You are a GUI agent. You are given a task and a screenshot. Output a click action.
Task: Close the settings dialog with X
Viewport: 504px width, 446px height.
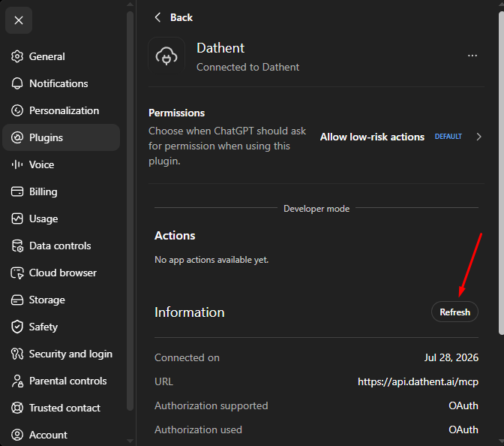(19, 20)
